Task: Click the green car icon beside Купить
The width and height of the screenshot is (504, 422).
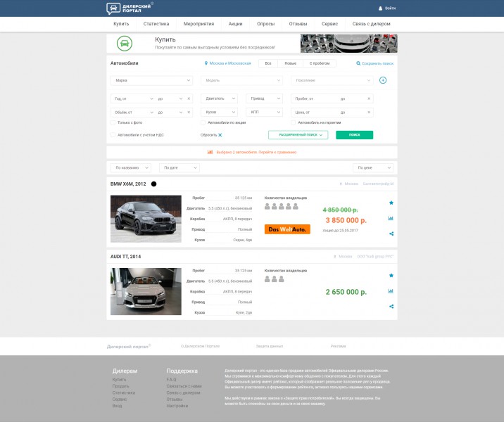Action: (x=125, y=44)
